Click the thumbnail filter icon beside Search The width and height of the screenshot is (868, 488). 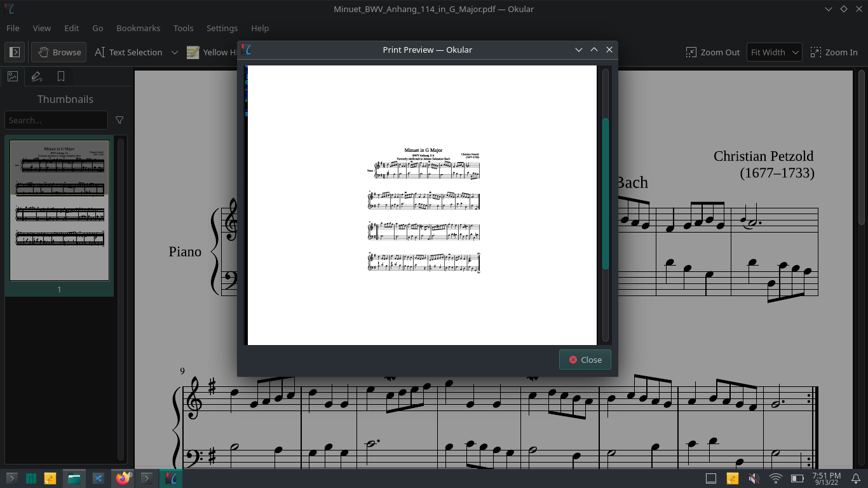pyautogui.click(x=119, y=120)
